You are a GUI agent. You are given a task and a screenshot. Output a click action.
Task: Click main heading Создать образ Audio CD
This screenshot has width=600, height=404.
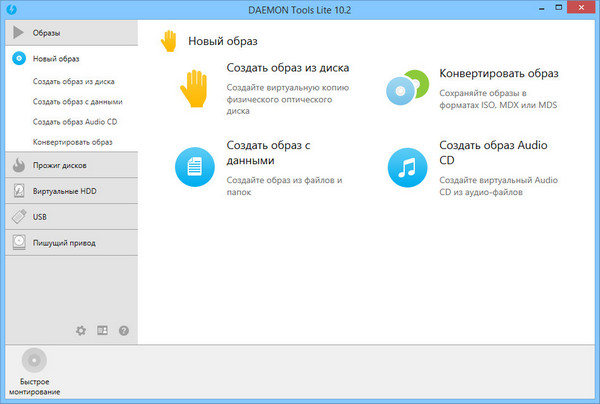click(493, 153)
